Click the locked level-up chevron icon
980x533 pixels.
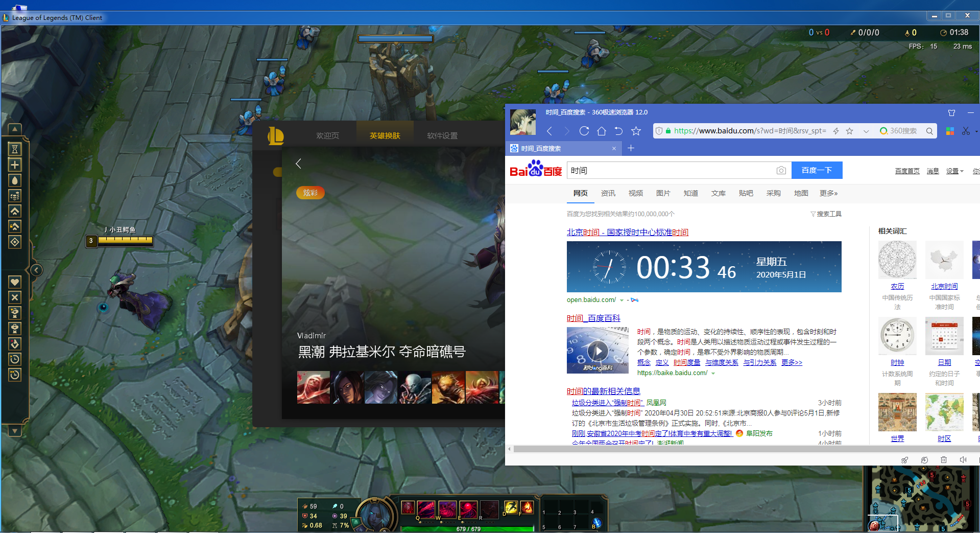[x=15, y=226]
